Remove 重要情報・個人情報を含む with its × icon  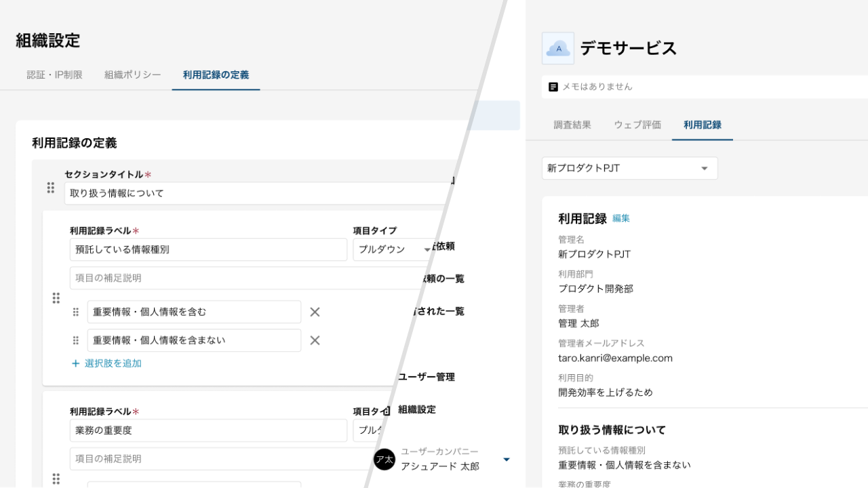click(x=315, y=312)
